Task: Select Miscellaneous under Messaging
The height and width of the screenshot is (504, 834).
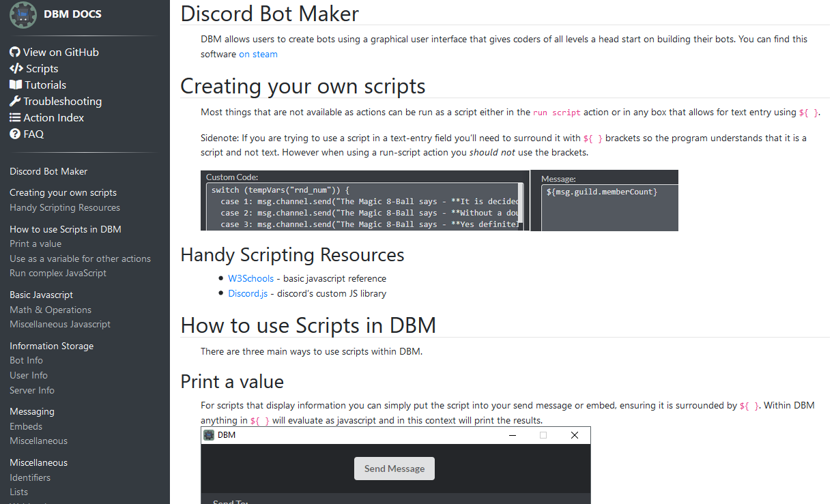Action: [x=38, y=441]
